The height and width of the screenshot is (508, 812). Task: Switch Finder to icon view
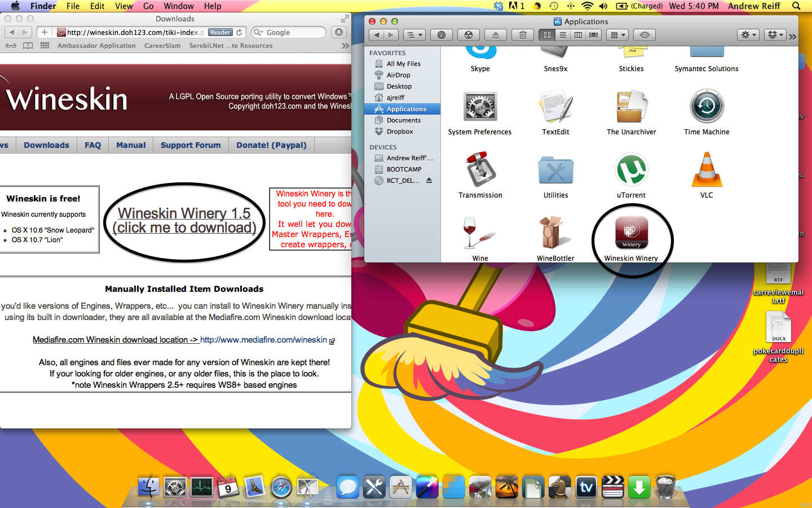[x=547, y=35]
